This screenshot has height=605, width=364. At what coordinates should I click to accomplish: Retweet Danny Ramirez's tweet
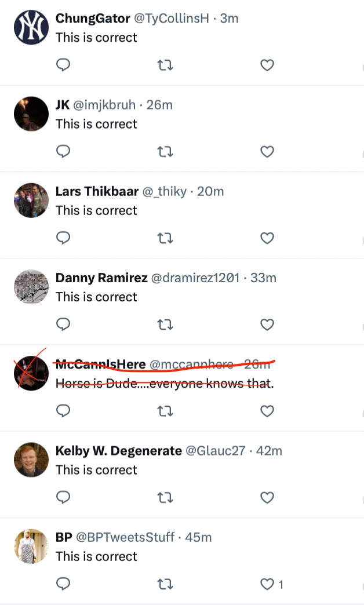[x=165, y=325]
